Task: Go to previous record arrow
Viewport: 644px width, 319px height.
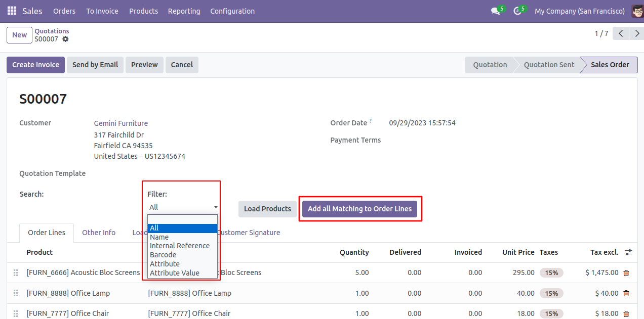Action: pyautogui.click(x=621, y=34)
